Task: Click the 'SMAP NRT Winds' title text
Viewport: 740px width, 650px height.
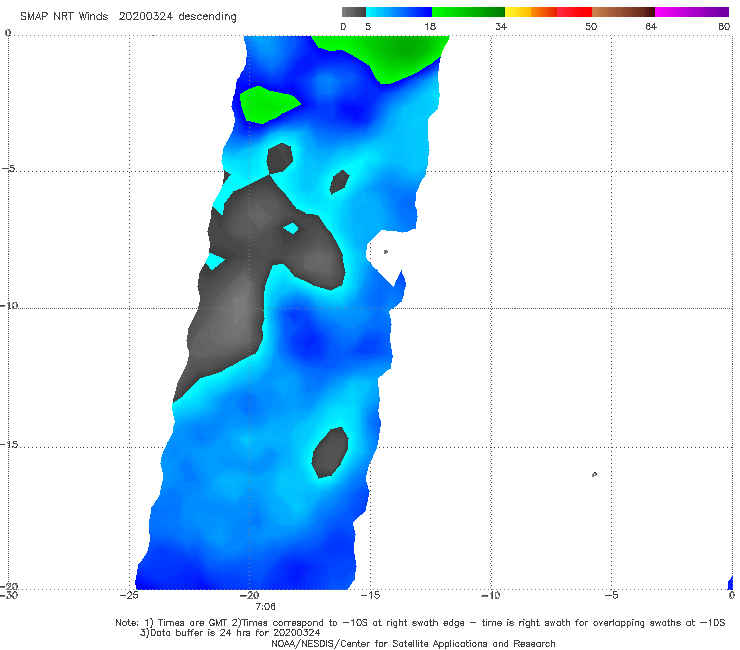Action: pyautogui.click(x=64, y=16)
